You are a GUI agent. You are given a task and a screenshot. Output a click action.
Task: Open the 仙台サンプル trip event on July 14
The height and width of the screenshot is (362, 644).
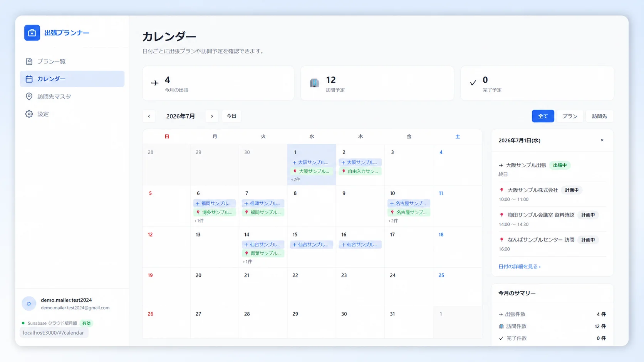click(263, 245)
